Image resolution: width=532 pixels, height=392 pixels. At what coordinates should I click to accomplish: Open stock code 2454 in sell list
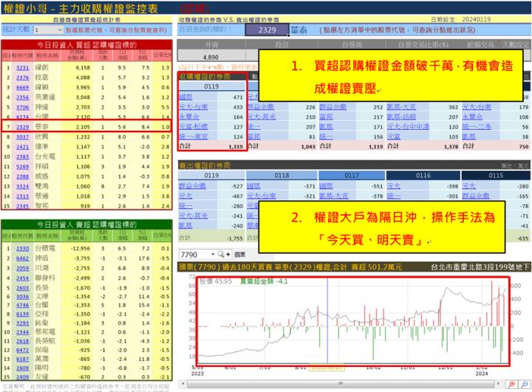pyautogui.click(x=23, y=278)
